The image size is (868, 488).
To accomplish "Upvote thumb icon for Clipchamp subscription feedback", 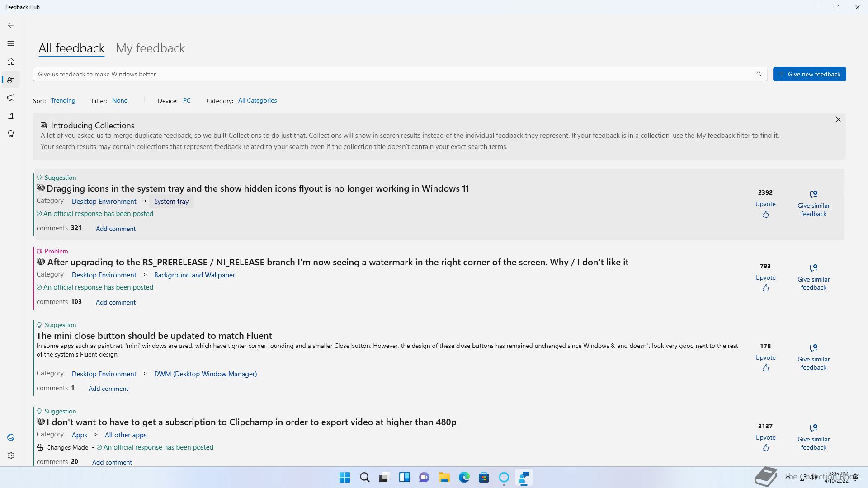I will pos(765,448).
